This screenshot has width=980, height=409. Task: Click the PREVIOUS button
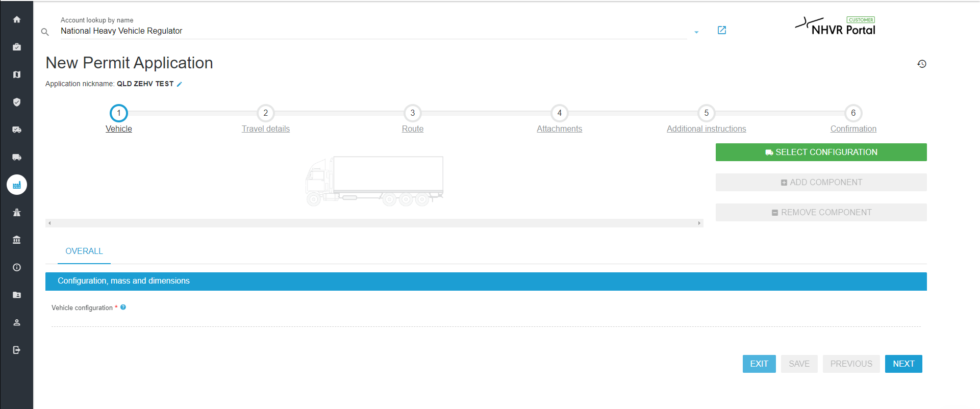[851, 364]
